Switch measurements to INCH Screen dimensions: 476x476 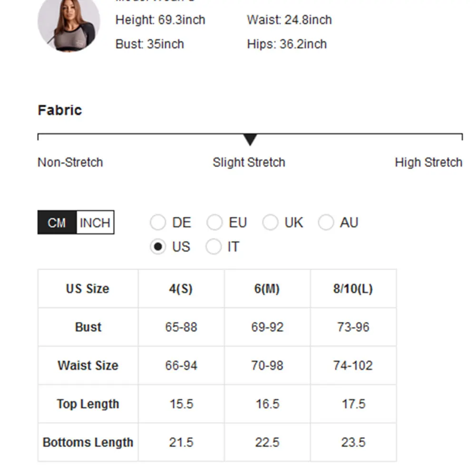coord(95,223)
